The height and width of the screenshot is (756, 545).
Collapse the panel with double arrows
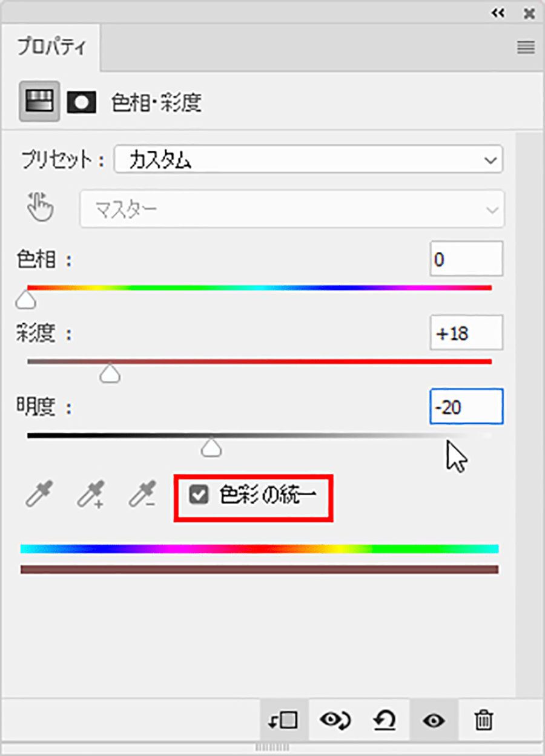pos(498,13)
